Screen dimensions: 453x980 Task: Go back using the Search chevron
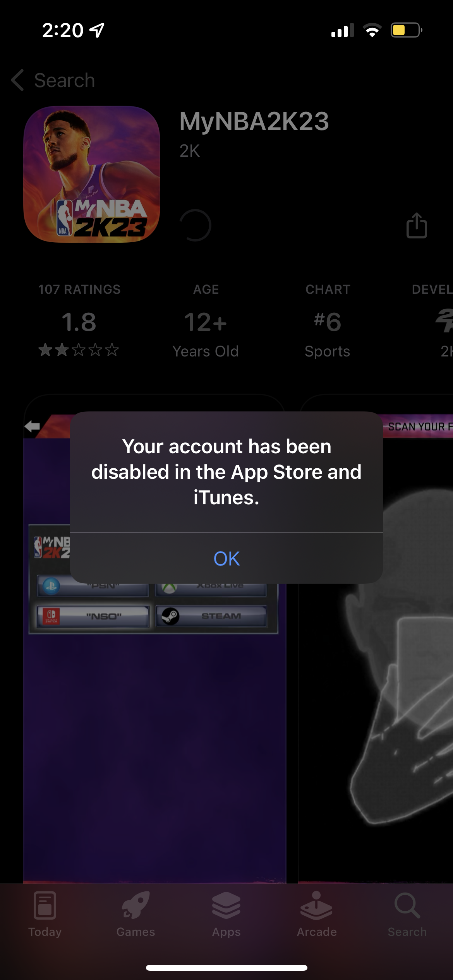pos(53,80)
